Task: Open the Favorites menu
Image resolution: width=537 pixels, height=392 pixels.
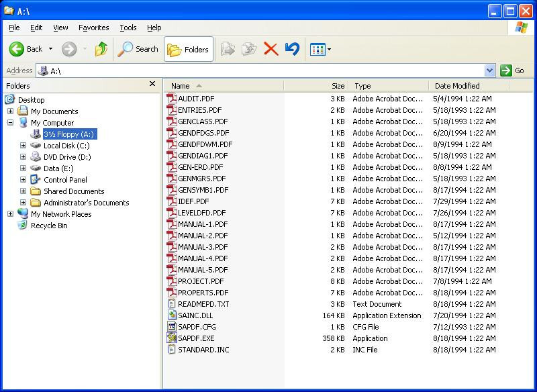Action: tap(93, 28)
